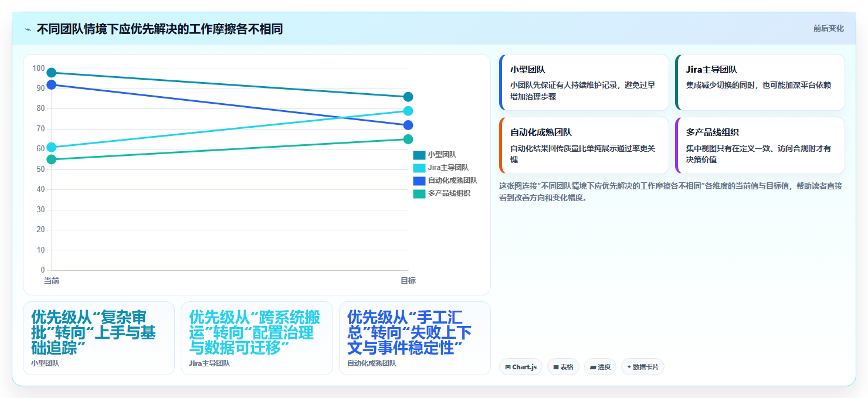This screenshot has height=398, width=868.
Task: Click the lightning icon beside the panel title
Action: point(28,29)
